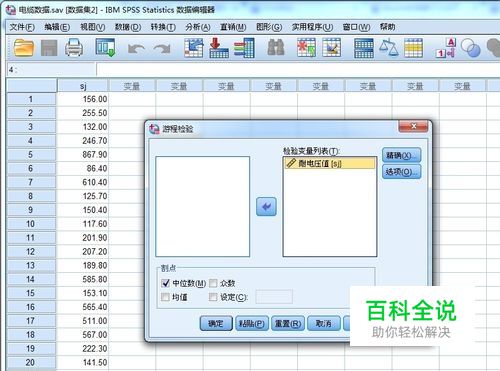Click the Undo arrow icon
The width and height of the screenshot is (500, 371).
coord(136,49)
